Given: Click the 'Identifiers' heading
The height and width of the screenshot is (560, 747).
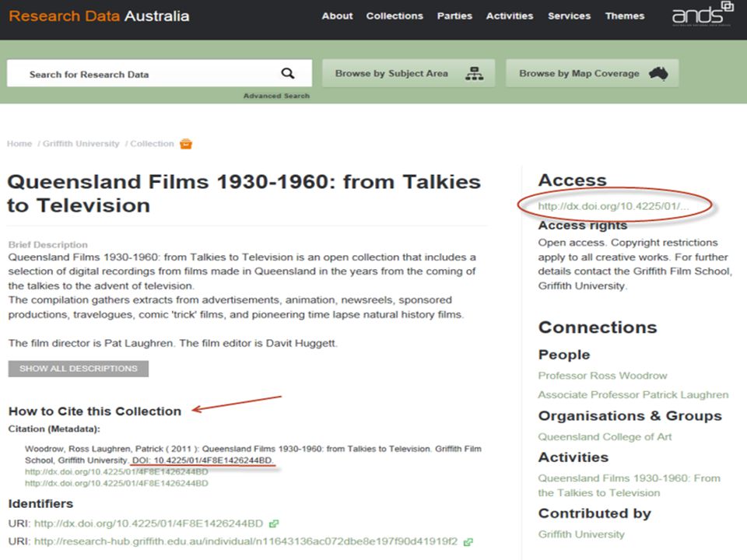Looking at the screenshot, I should [40, 503].
